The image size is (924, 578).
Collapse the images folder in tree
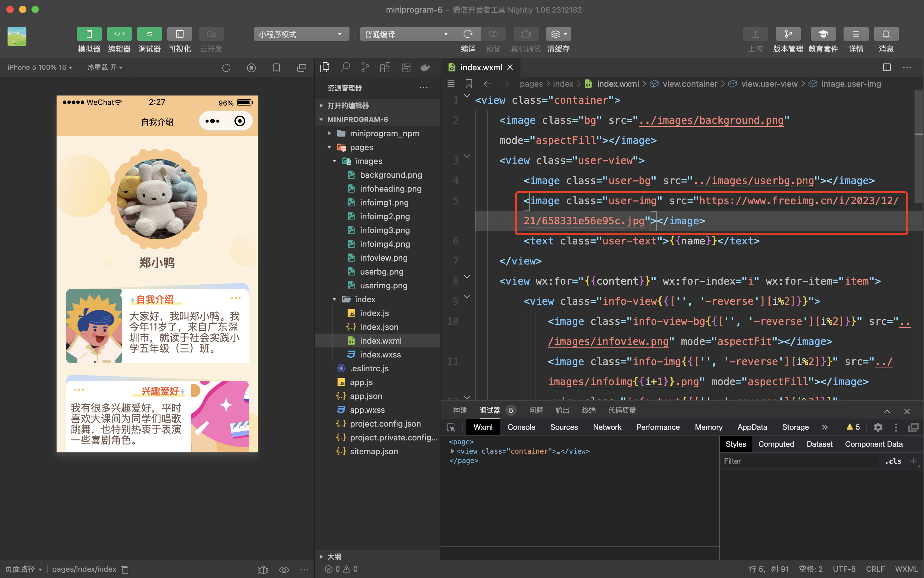335,161
